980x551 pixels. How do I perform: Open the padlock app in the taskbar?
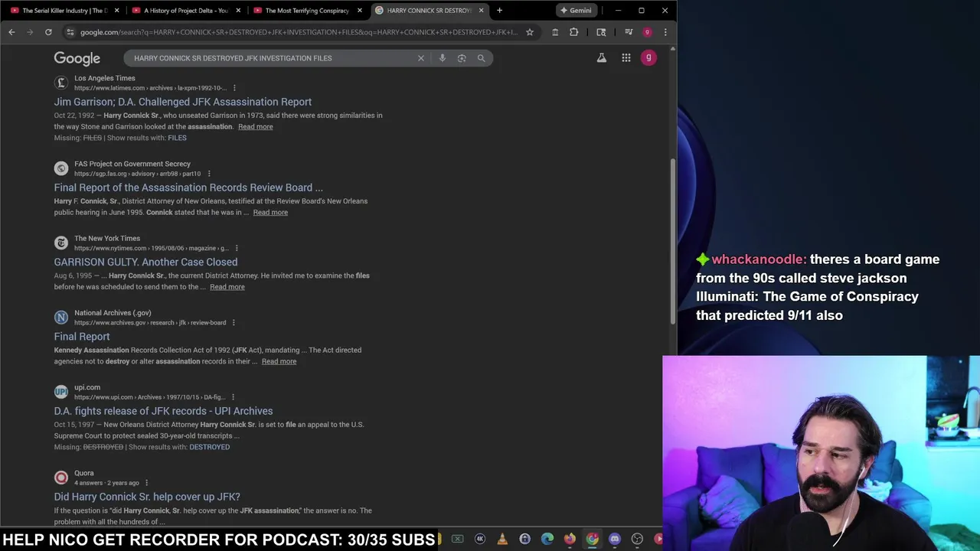pyautogui.click(x=524, y=539)
